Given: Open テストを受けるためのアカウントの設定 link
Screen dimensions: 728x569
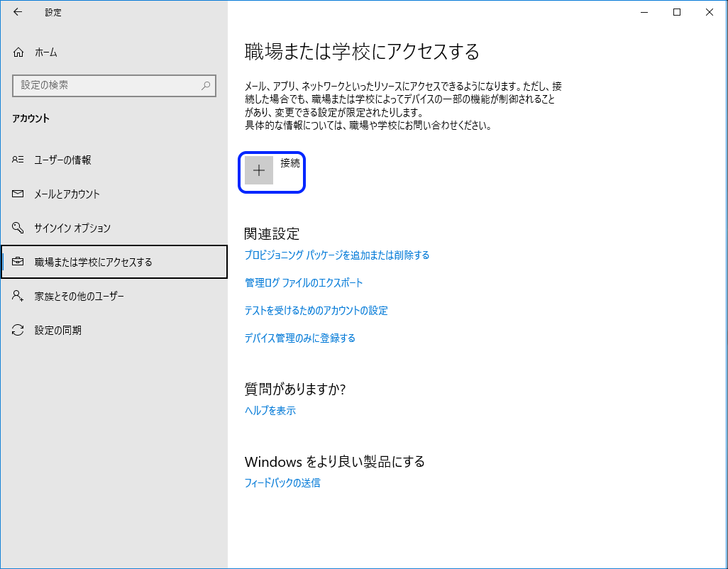Looking at the screenshot, I should [x=316, y=311].
